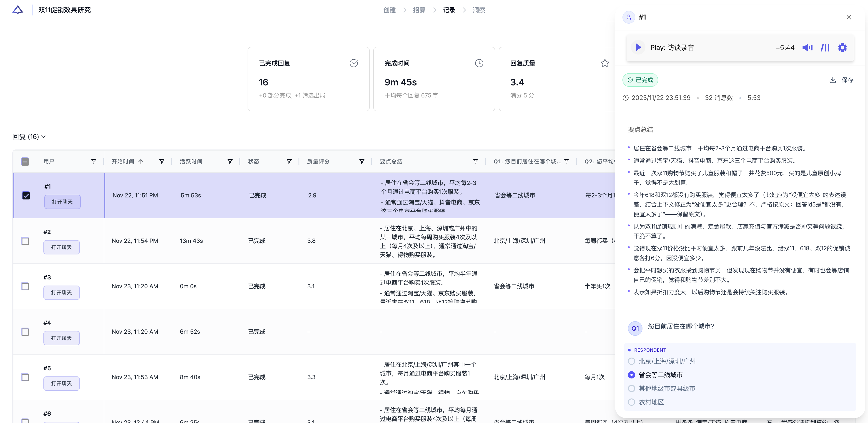This screenshot has height=423, width=868.
Task: Open filter dropdown for 要点总结 column
Action: 475,161
